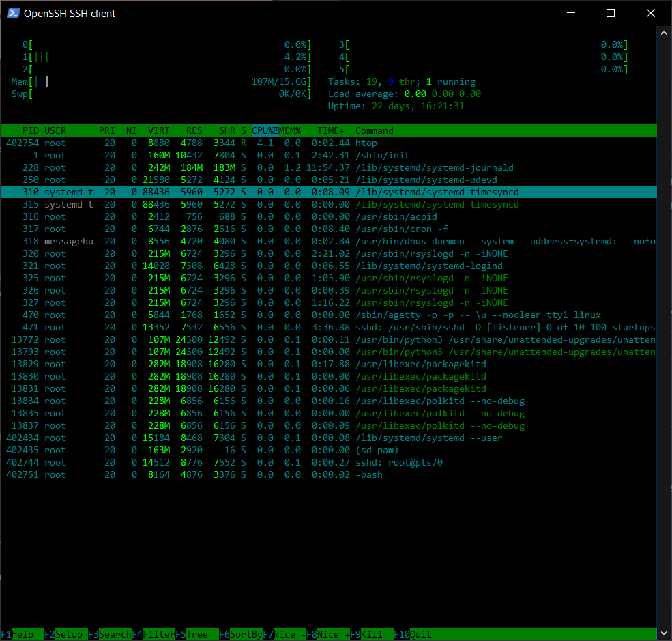The width and height of the screenshot is (672, 641).
Task: Click F7 Nice - to lower niceness
Action: coord(284,634)
